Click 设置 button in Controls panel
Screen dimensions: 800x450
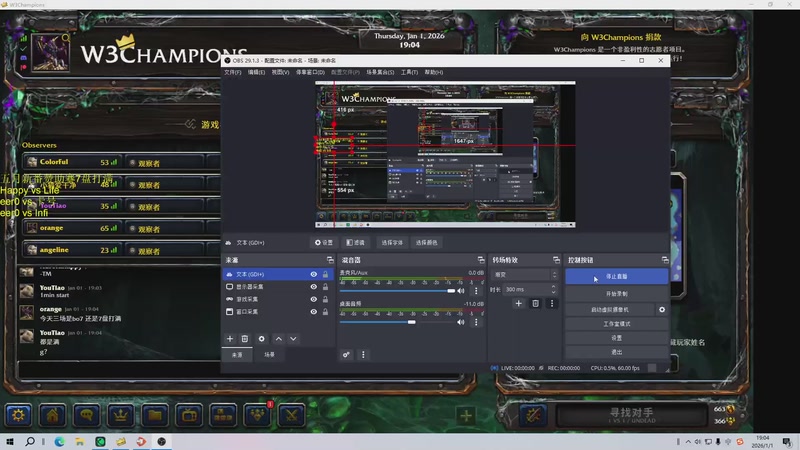(616, 338)
